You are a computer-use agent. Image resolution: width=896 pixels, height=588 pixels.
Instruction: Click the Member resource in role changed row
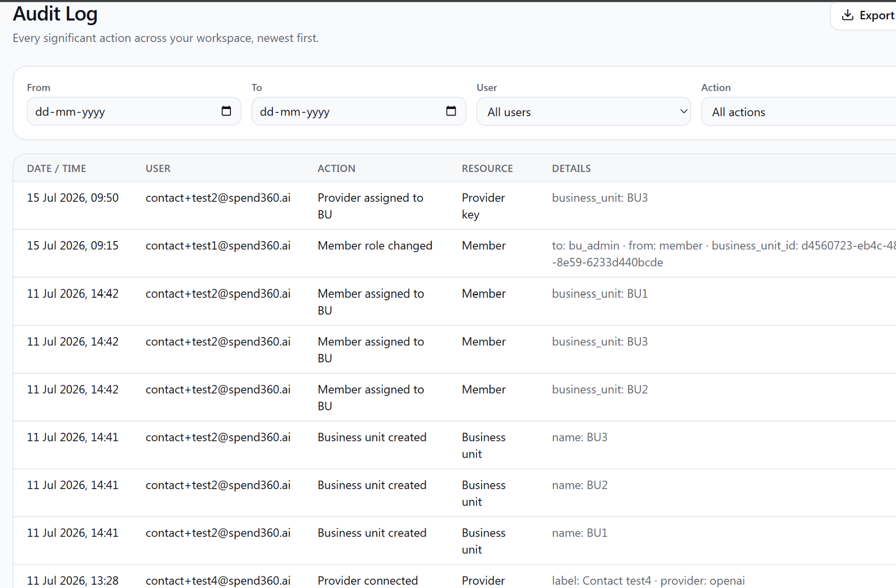[x=483, y=246]
